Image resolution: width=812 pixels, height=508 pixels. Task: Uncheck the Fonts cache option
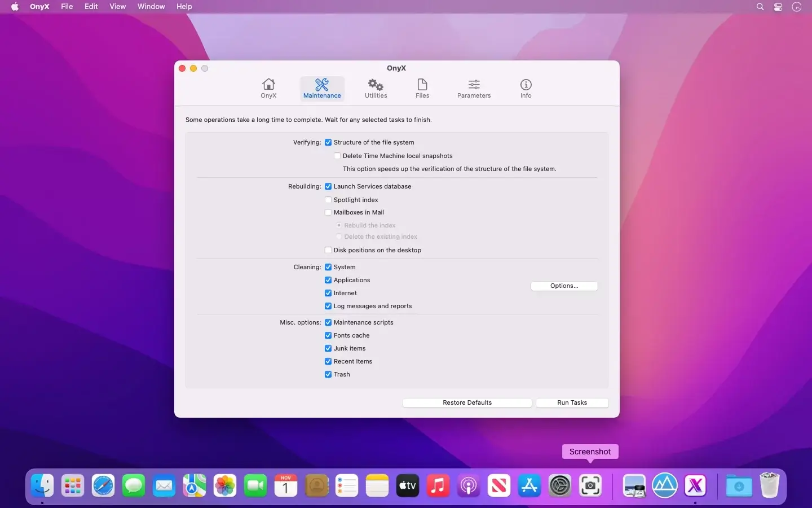[328, 335]
